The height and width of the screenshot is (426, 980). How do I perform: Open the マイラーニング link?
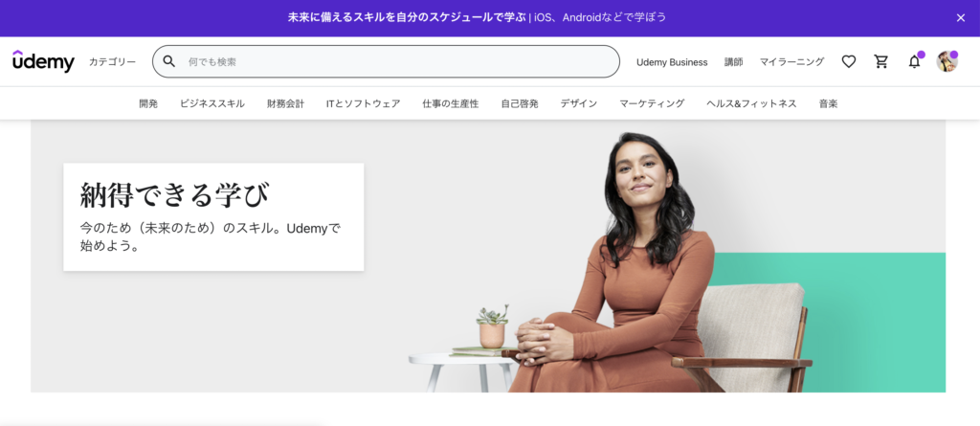(x=791, y=62)
